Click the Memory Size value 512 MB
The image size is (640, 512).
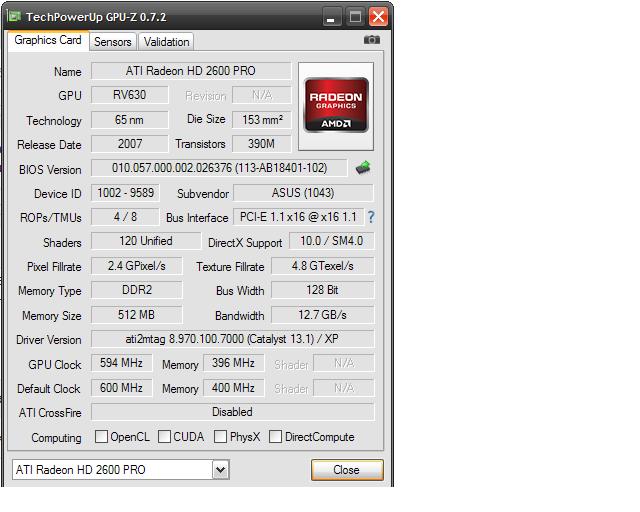137,315
